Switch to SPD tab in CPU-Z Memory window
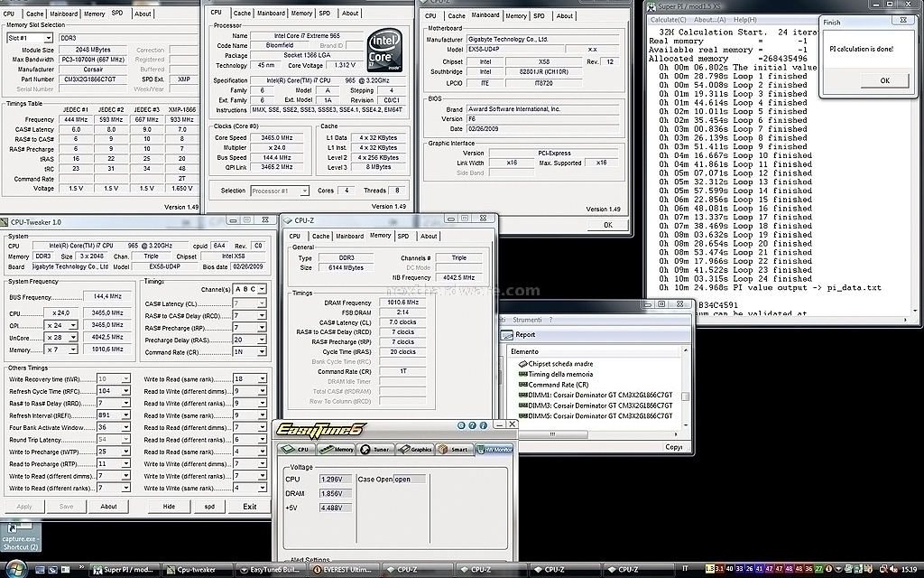 pos(403,236)
